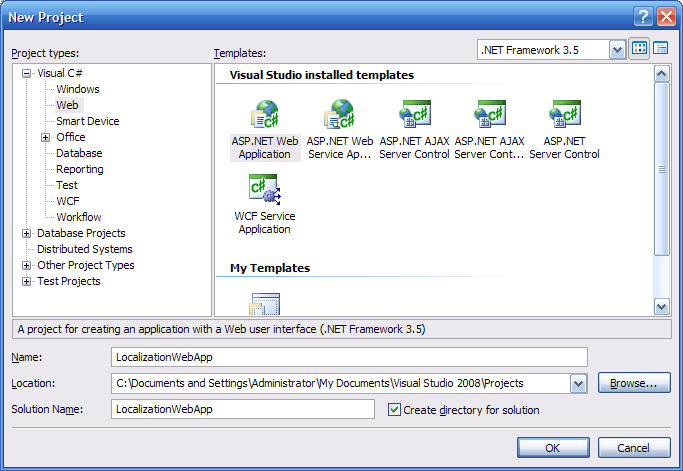Click into the Location path field
This screenshot has width=683, height=471.
(341, 384)
